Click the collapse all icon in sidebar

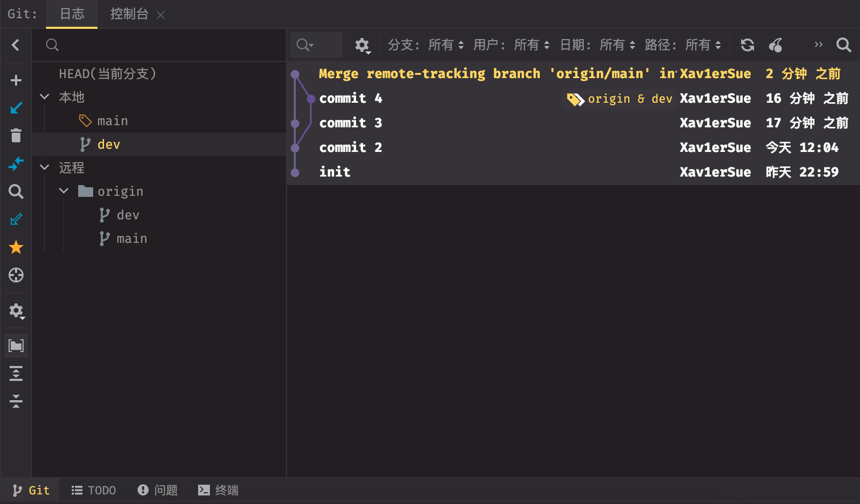(16, 401)
